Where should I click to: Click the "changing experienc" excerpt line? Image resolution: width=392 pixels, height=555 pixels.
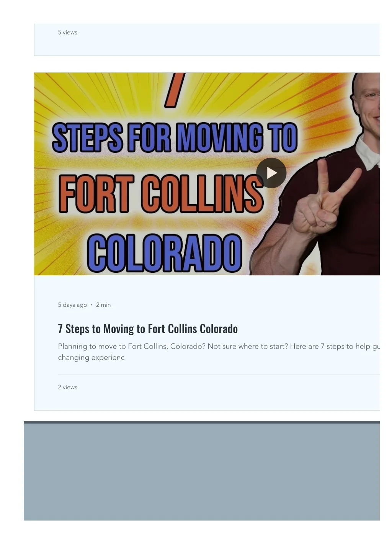click(91, 357)
